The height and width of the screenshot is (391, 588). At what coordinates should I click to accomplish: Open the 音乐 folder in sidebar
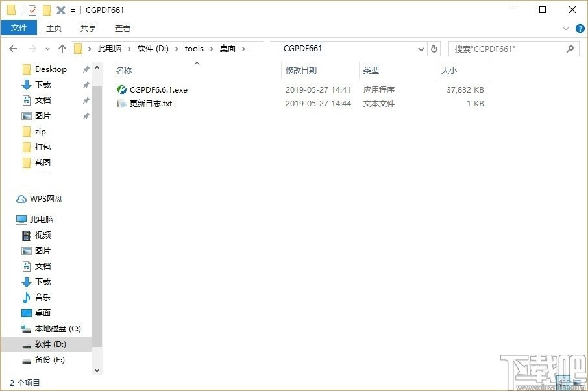(42, 297)
